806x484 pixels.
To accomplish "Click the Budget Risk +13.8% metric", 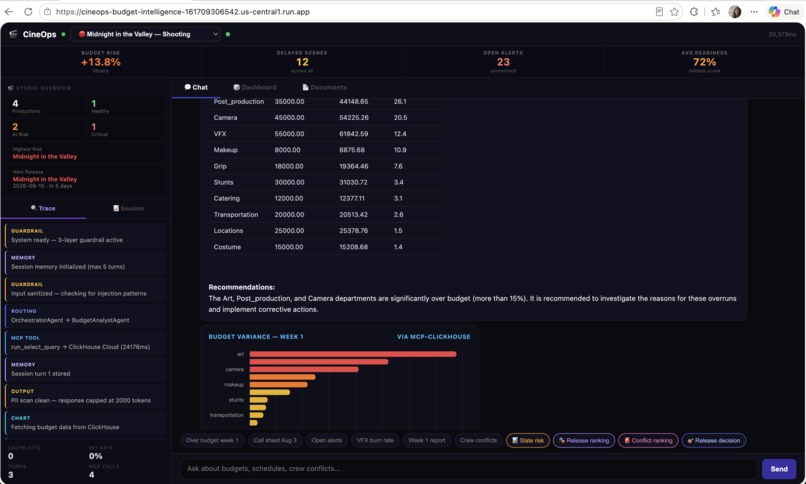I will coord(101,62).
